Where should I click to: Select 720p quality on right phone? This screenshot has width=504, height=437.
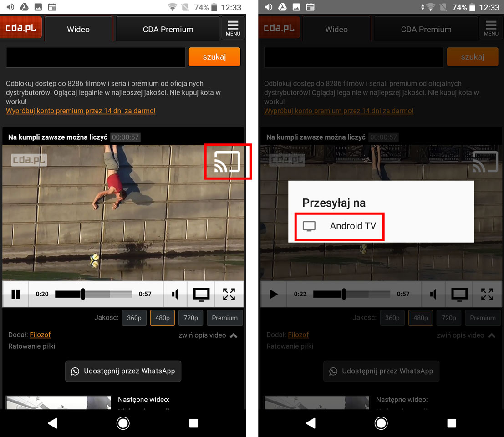pos(449,318)
